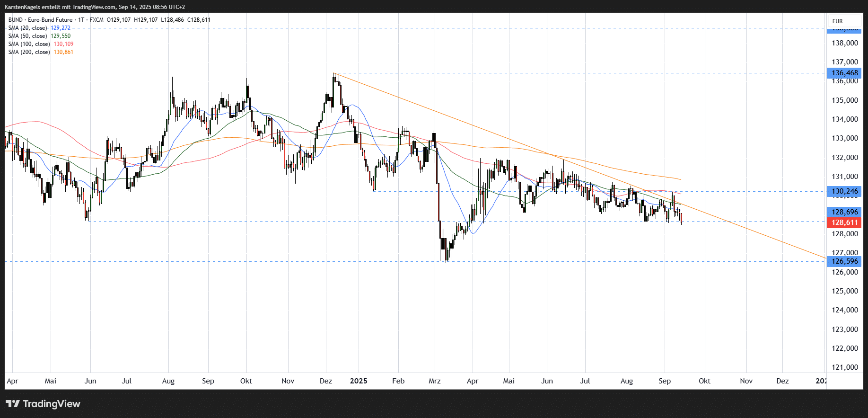Select the SMA (100, close) indicator legend
Viewport: 868px width, 418px height.
point(29,44)
